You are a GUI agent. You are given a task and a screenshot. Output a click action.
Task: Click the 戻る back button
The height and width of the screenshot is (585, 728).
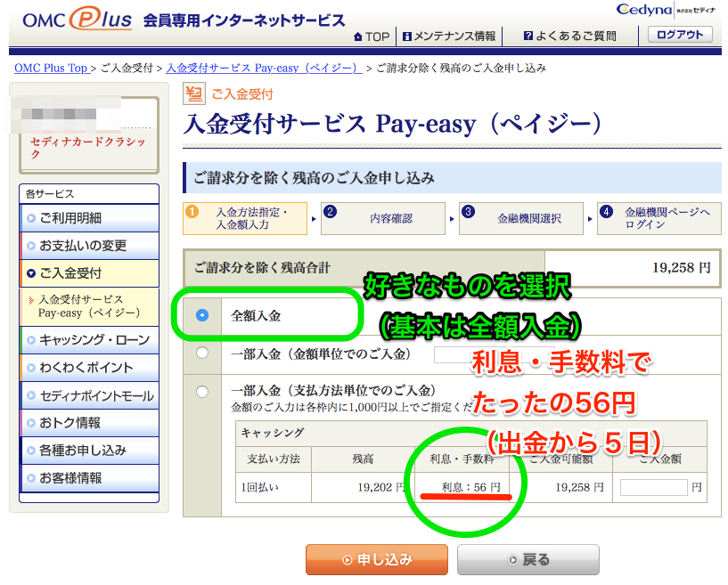[x=528, y=559]
